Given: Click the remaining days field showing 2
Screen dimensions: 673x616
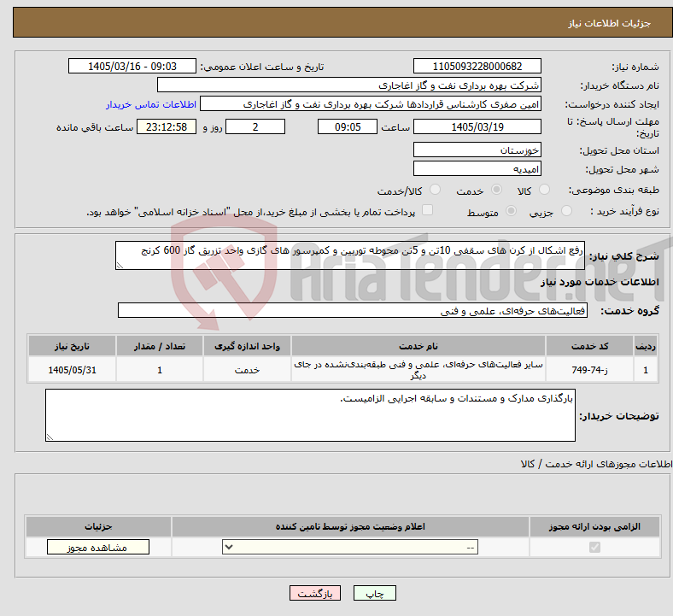Looking at the screenshot, I should (x=255, y=126).
